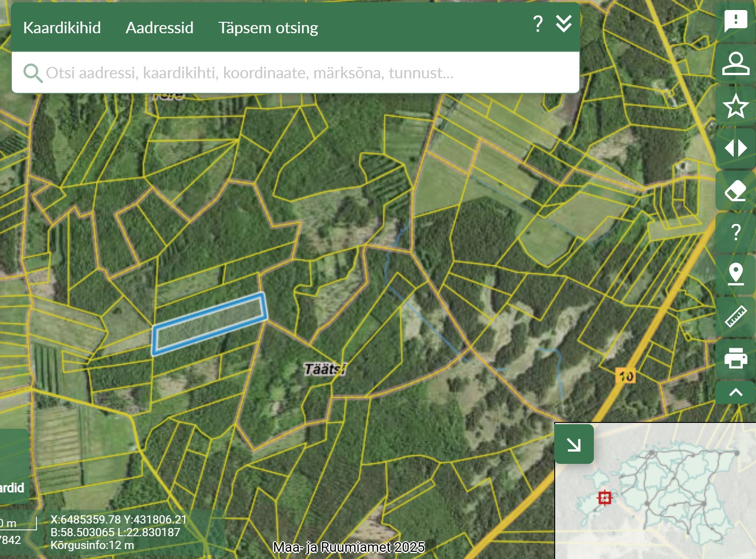Expand search panel with double chevron
This screenshot has width=756, height=559.
pyautogui.click(x=564, y=24)
